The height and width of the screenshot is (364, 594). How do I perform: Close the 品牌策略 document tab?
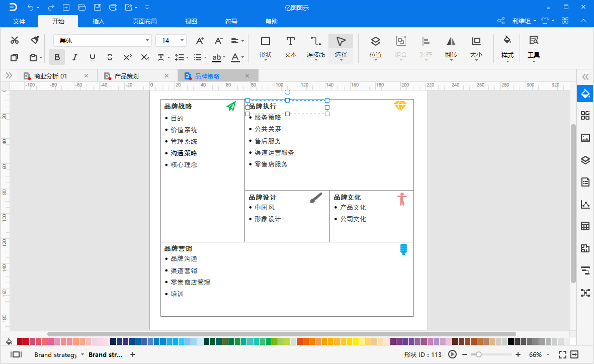click(x=247, y=76)
